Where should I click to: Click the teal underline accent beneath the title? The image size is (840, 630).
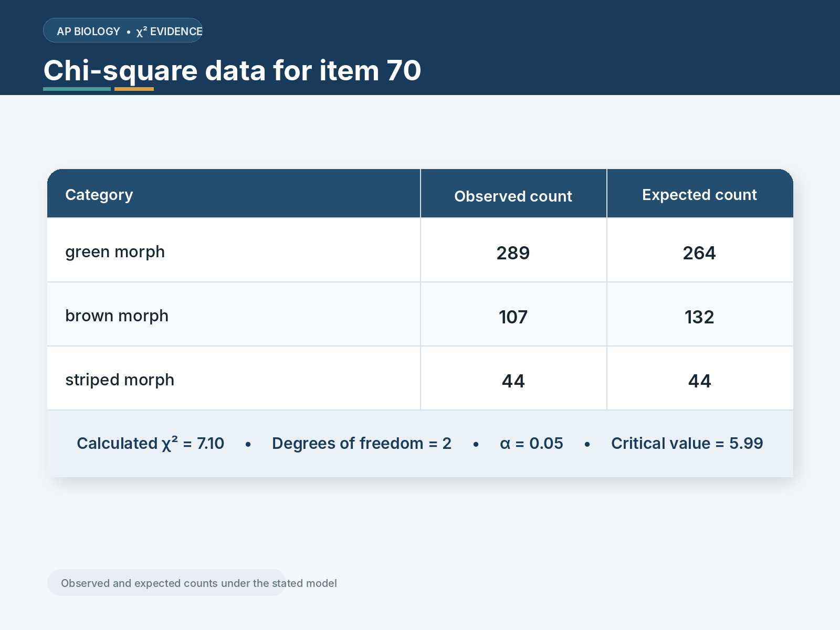pos(77,89)
